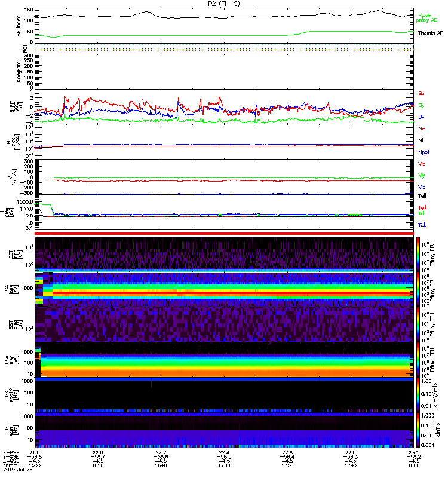Select the red Te perpendicular legend label
The height and width of the screenshot is (478, 448).
tap(422, 207)
